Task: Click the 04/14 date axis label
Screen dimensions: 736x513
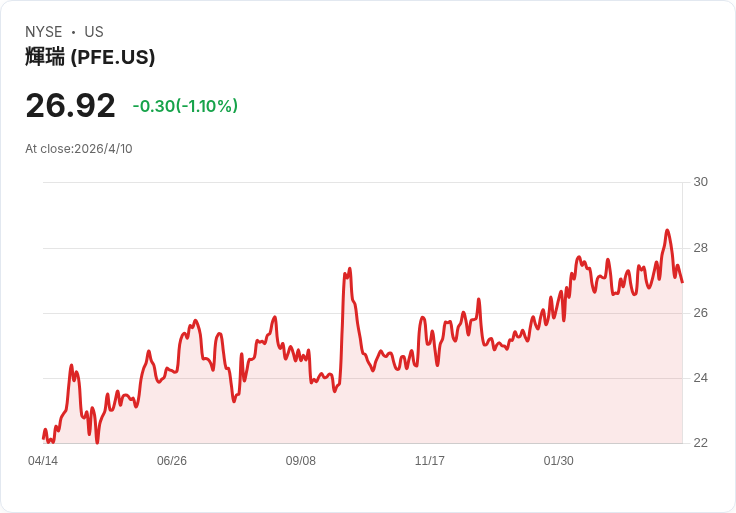Action: pyautogui.click(x=43, y=461)
